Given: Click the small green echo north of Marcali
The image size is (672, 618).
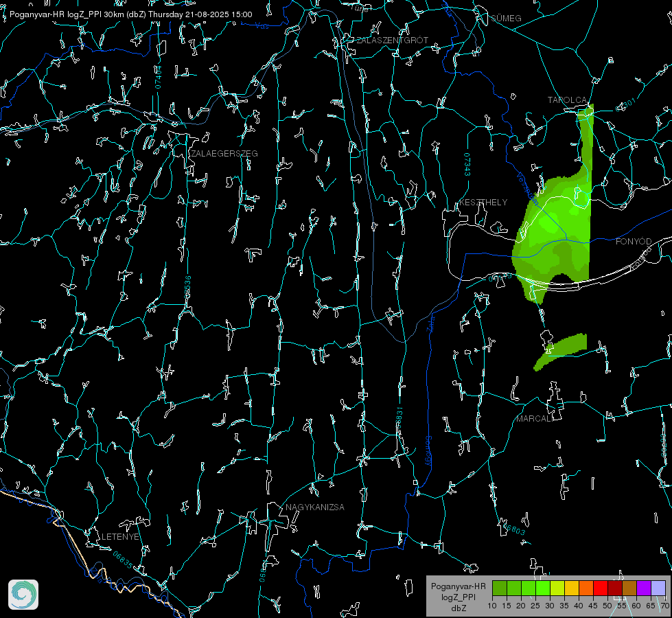Looking at the screenshot, I should coord(561,351).
